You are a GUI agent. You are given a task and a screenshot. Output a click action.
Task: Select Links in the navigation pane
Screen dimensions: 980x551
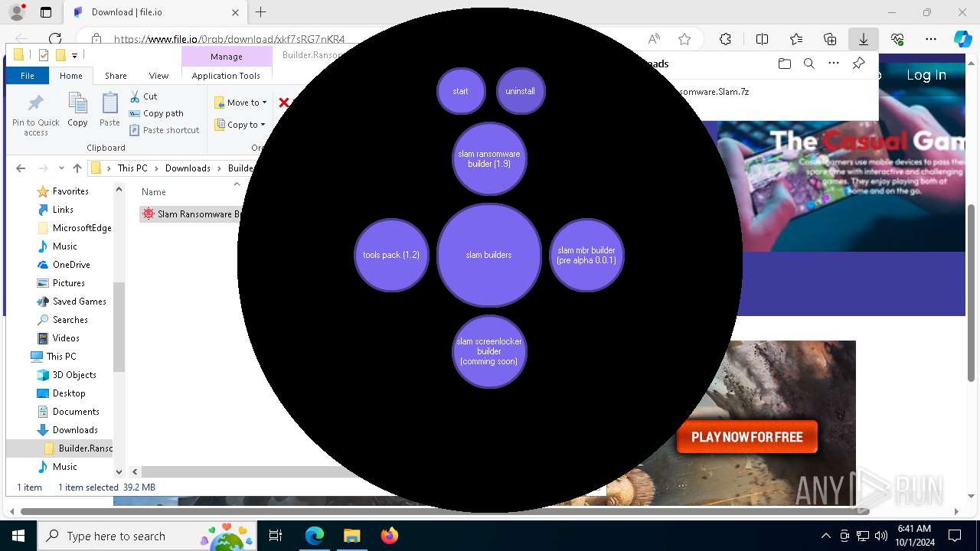(63, 210)
